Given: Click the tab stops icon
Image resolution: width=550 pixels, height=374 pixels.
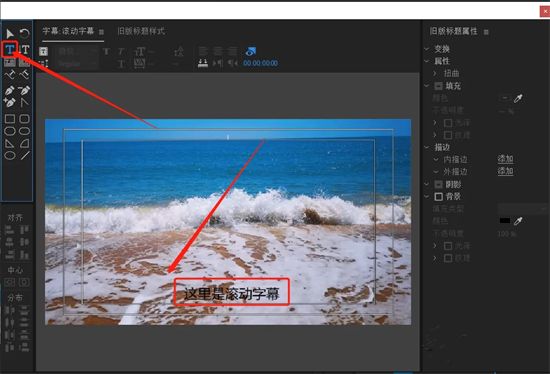Looking at the screenshot, I should [203, 63].
